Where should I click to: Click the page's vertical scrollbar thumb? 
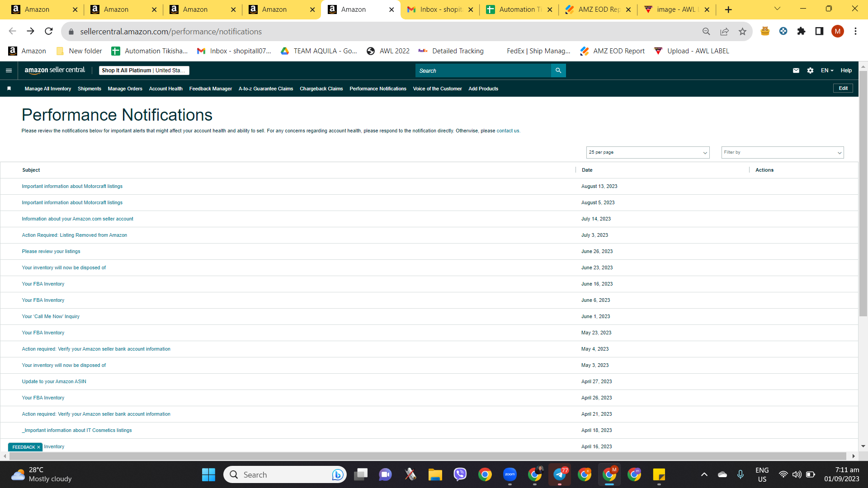[863, 193]
